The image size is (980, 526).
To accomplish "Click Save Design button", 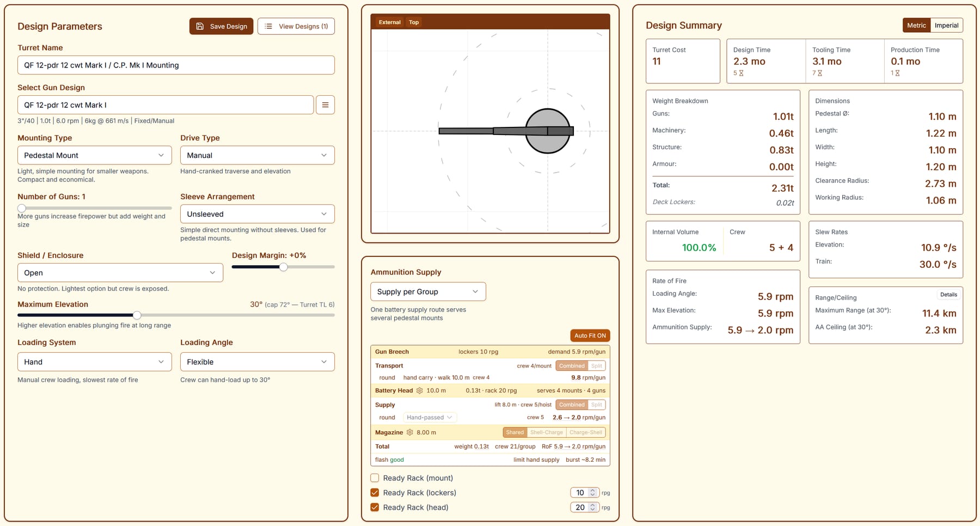I will [x=221, y=26].
